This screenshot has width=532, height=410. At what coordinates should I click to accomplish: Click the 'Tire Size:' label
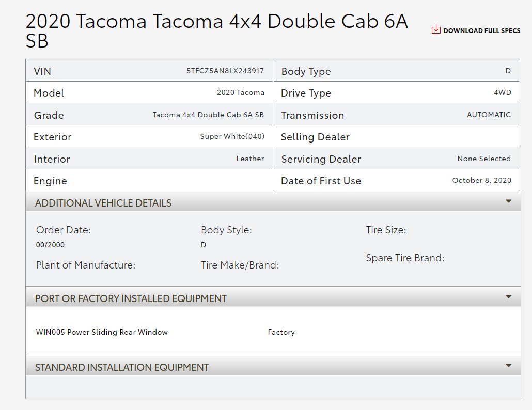pos(386,230)
